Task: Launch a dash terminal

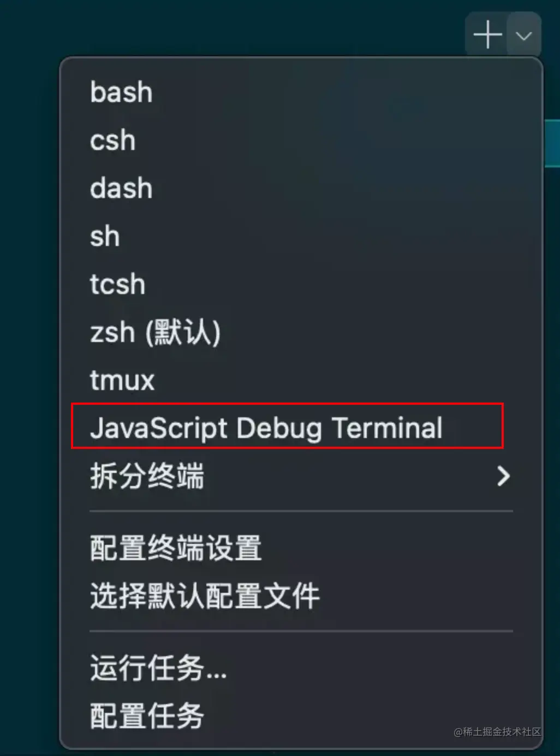Action: coord(121,188)
